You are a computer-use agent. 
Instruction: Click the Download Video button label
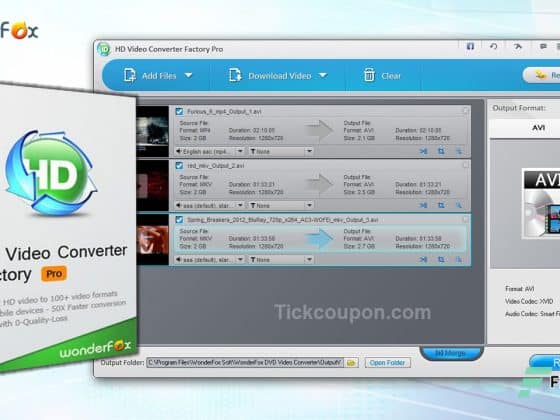pyautogui.click(x=280, y=76)
